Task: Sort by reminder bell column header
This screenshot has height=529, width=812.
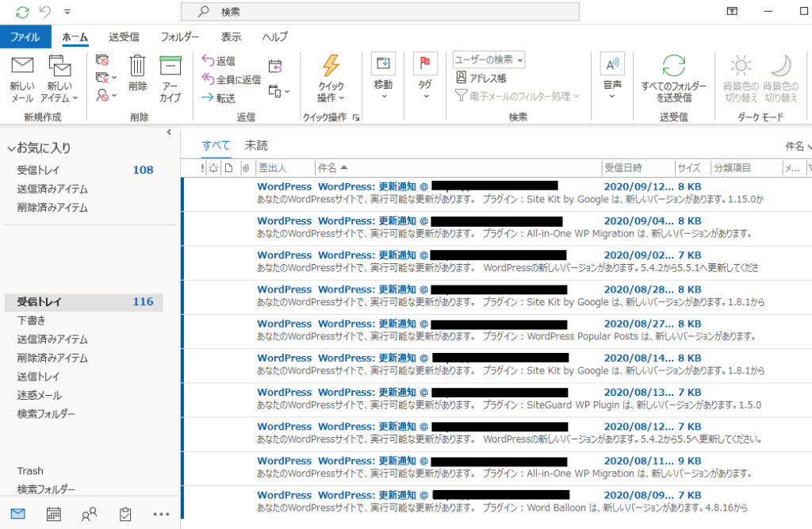Action: [213, 168]
